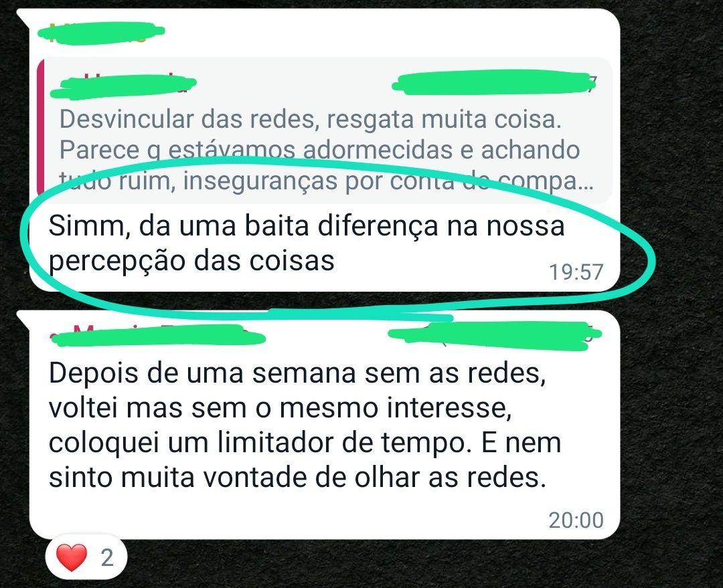The image size is (723, 588).
Task: Click the tail corner of the first bubble
Action: click(x=23, y=15)
